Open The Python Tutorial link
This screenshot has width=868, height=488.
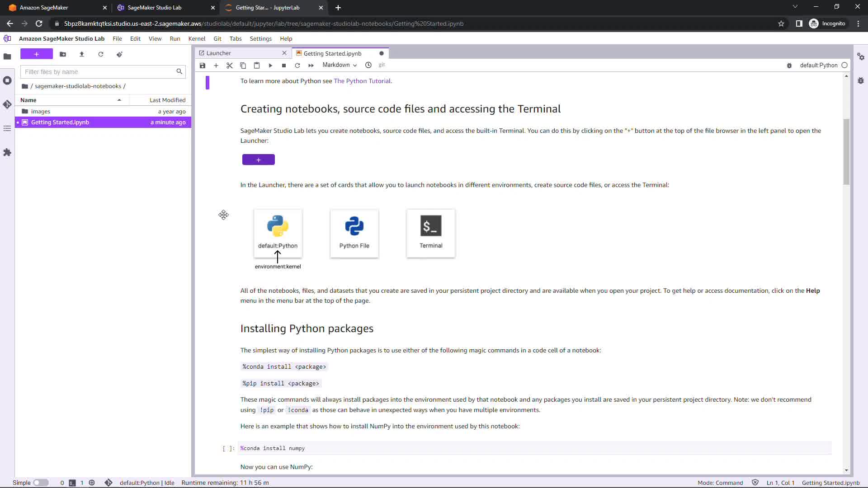tap(362, 81)
